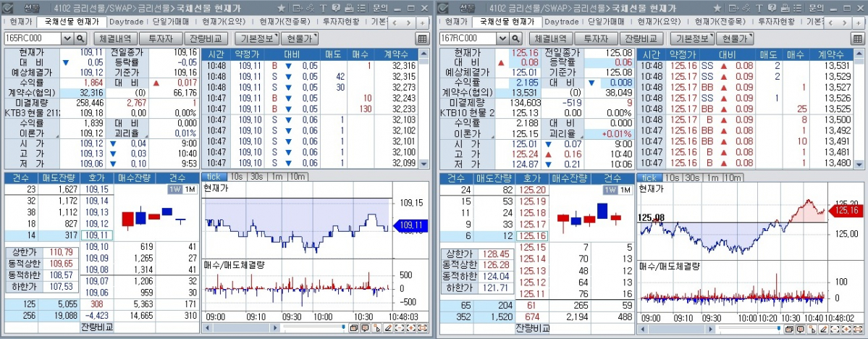This screenshot has width=868, height=339.
Task: Click 체결내역 button in left window
Action: (x=114, y=38)
